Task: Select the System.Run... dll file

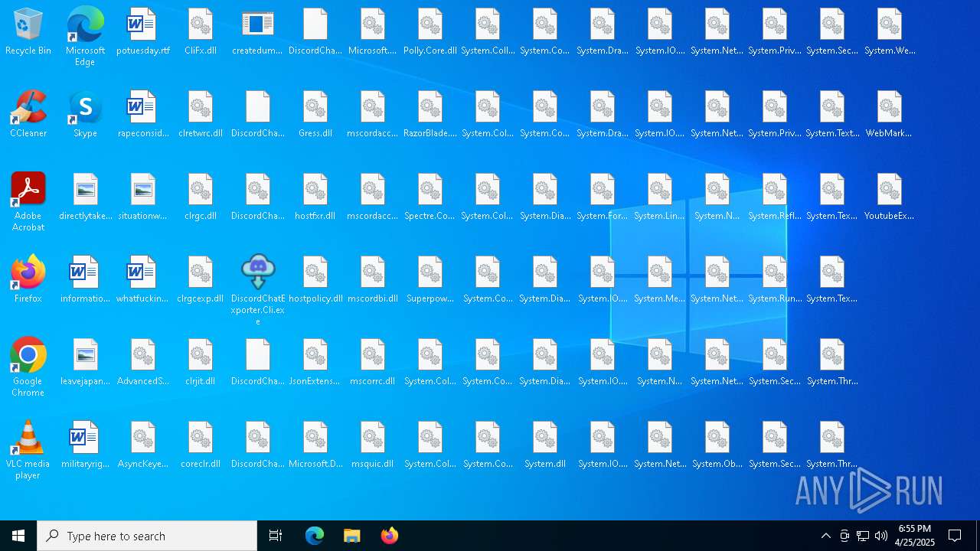Action: pos(775,280)
